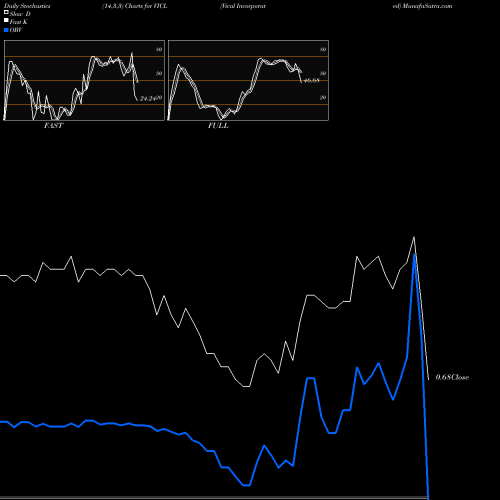Click the 50 level label in FULL chart
500x500 pixels.
(x=323, y=73)
